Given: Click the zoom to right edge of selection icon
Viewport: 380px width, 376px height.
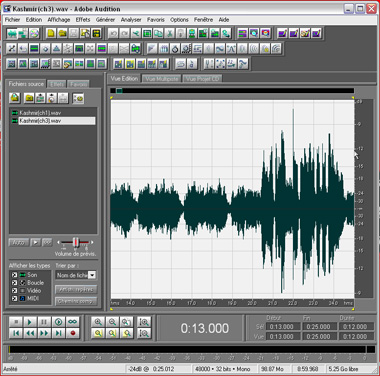Looking at the screenshot, I should coord(127,333).
